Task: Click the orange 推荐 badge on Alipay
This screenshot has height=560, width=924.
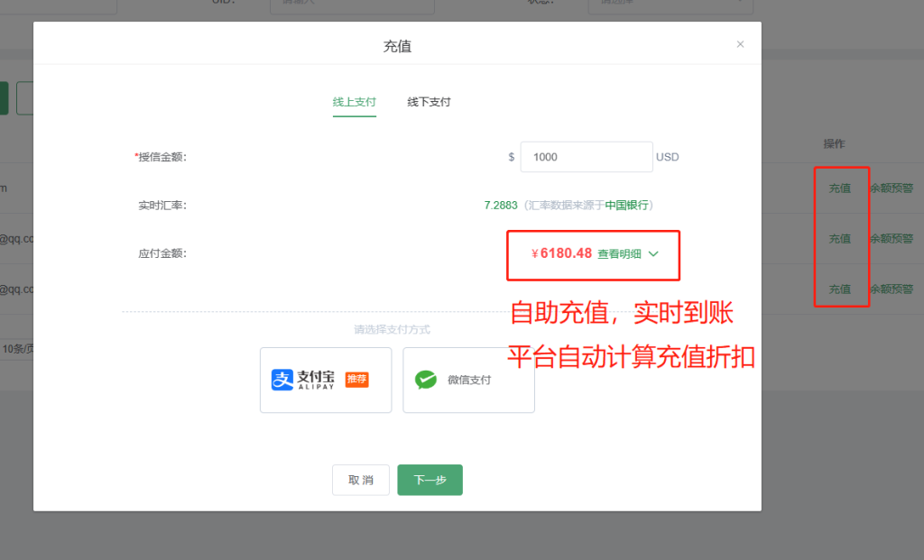Action: [x=356, y=380]
